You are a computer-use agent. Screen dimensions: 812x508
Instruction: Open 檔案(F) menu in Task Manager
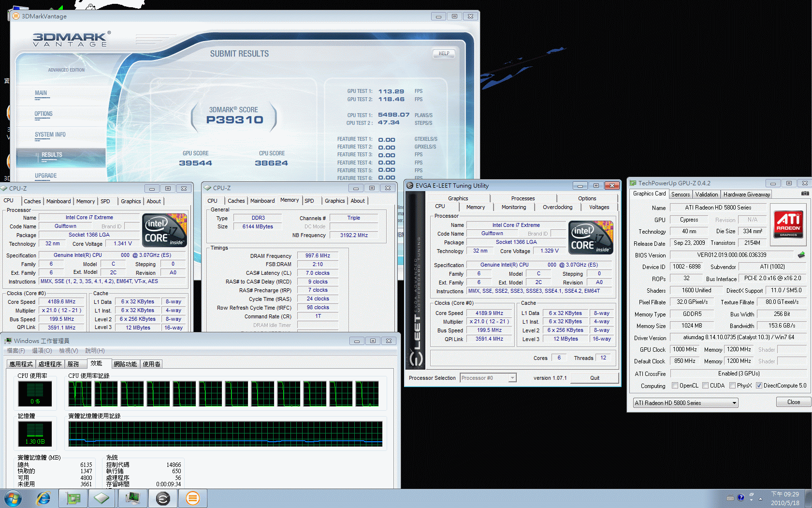pos(15,351)
